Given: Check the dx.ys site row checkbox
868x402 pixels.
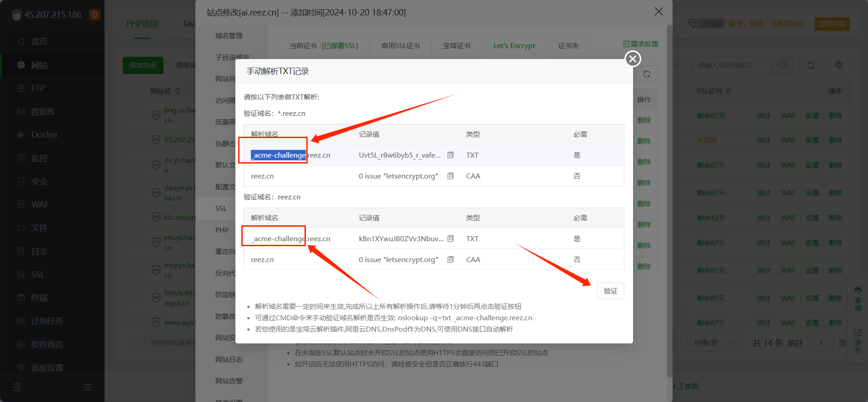Looking at the screenshot, I should 136,165.
